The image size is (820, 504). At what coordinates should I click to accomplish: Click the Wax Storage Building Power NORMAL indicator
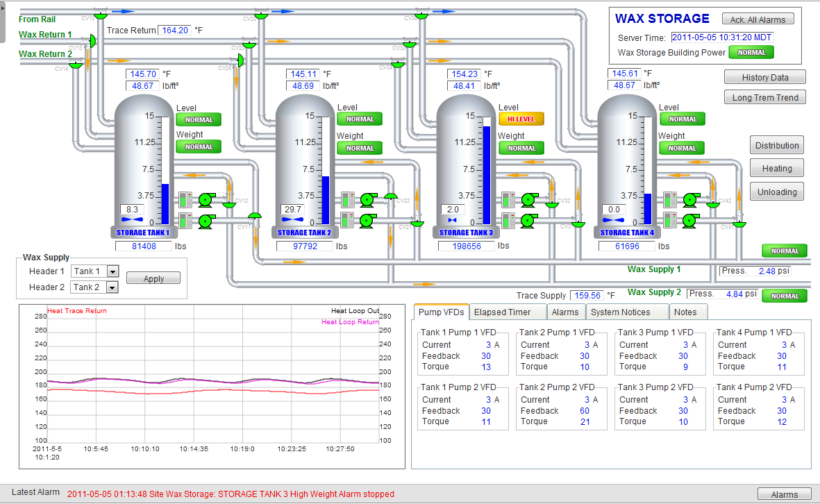tap(751, 52)
